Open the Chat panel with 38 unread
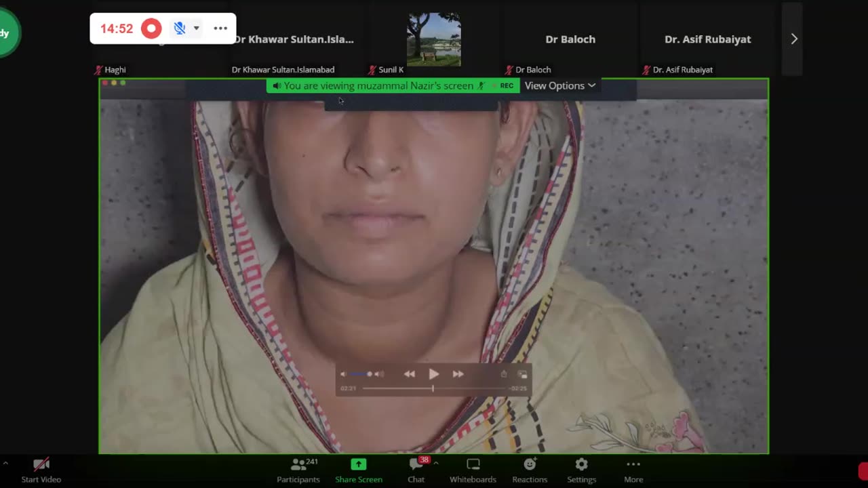Screen dimensions: 868x488 (416, 470)
